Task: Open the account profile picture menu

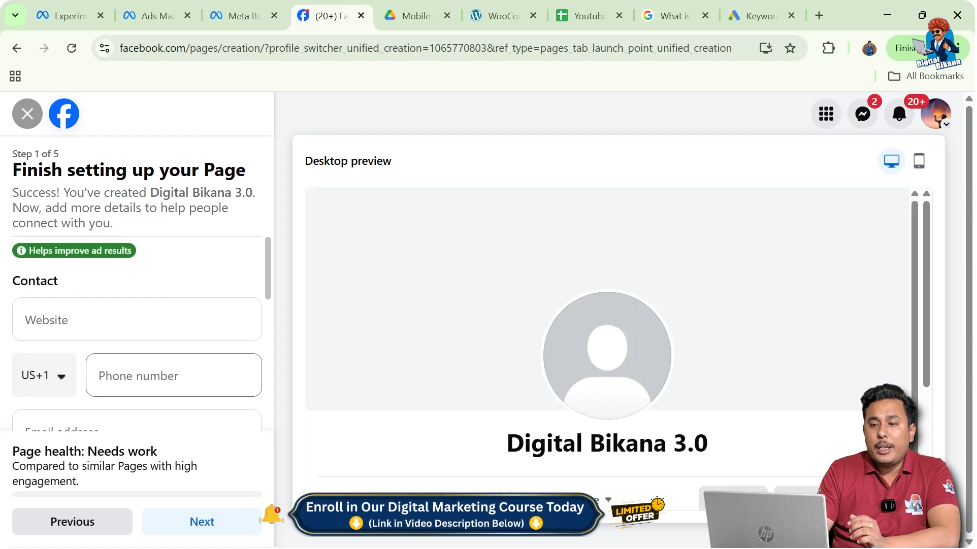Action: click(936, 114)
